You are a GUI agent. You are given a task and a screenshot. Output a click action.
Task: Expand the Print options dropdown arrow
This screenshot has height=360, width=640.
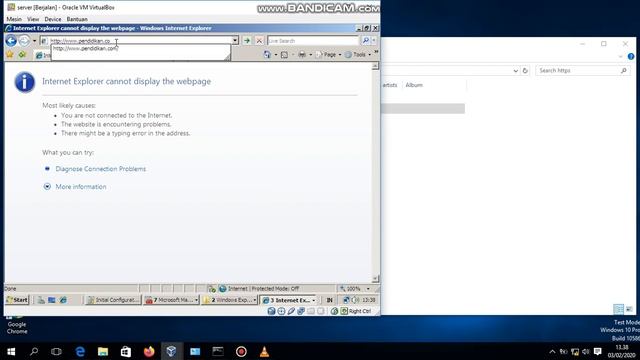tap(311, 55)
